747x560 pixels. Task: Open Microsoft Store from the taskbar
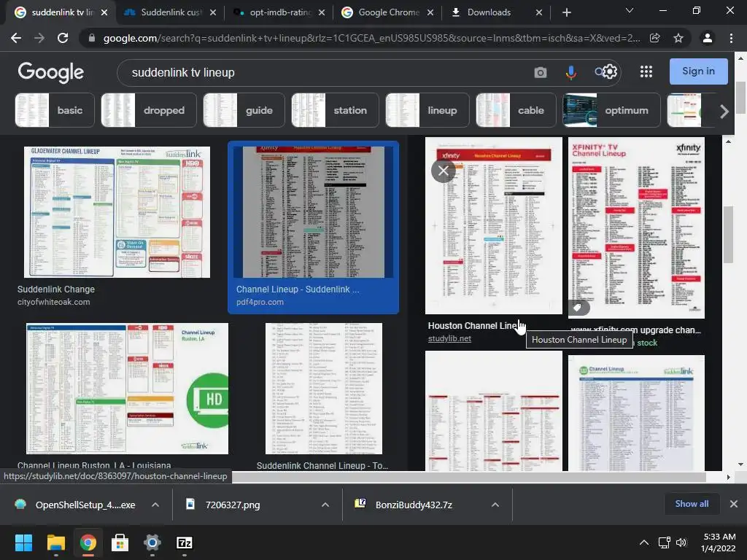pos(120,542)
